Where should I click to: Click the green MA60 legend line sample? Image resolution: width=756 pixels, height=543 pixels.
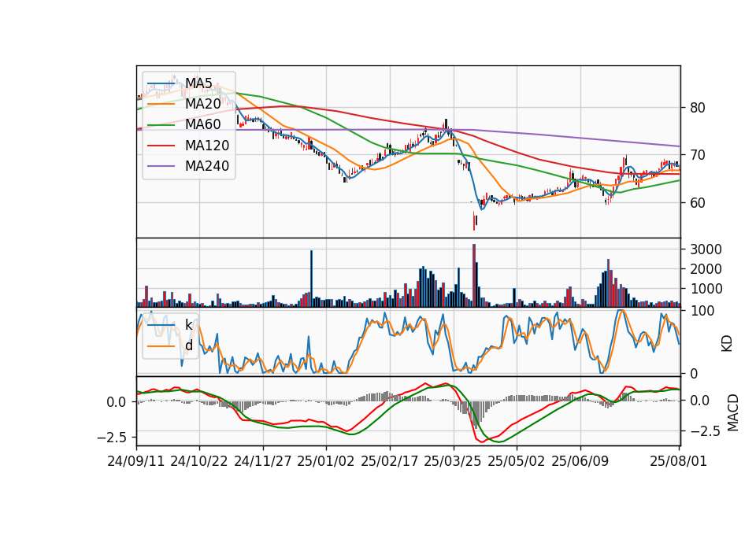click(x=161, y=125)
